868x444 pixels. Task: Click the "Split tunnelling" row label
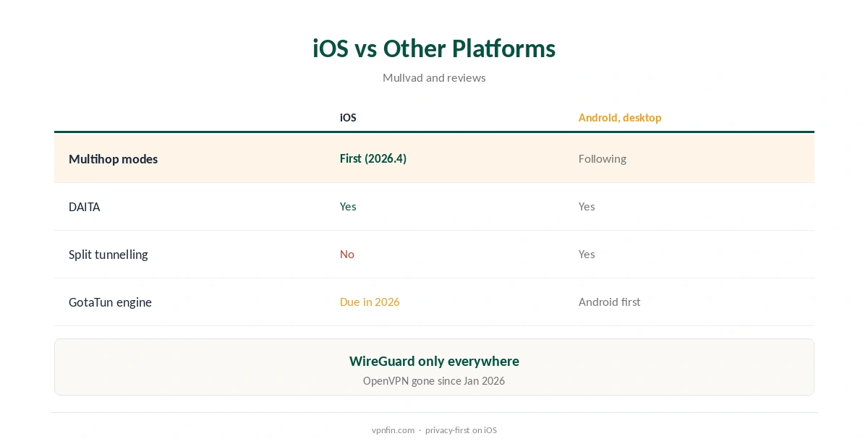[109, 254]
